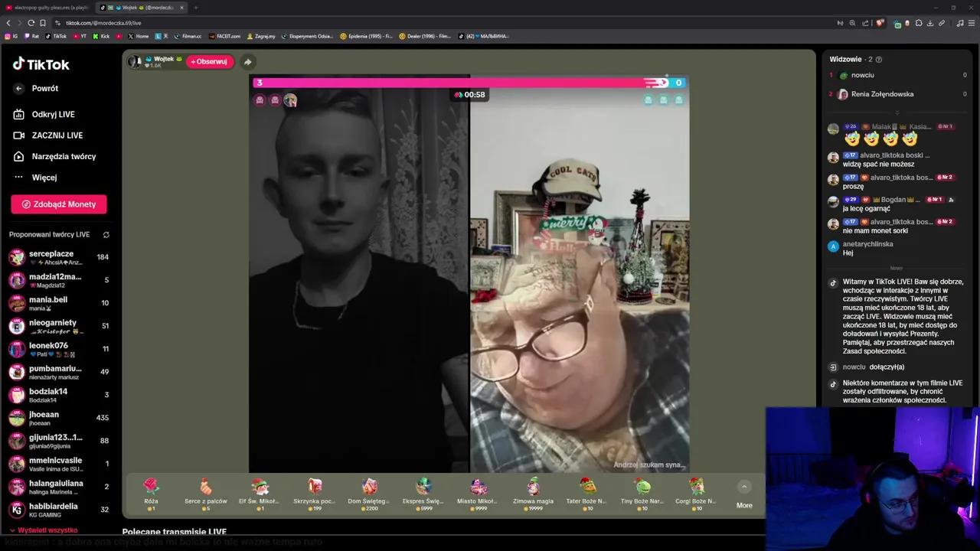Open nieogarniety live creator

click(x=59, y=326)
